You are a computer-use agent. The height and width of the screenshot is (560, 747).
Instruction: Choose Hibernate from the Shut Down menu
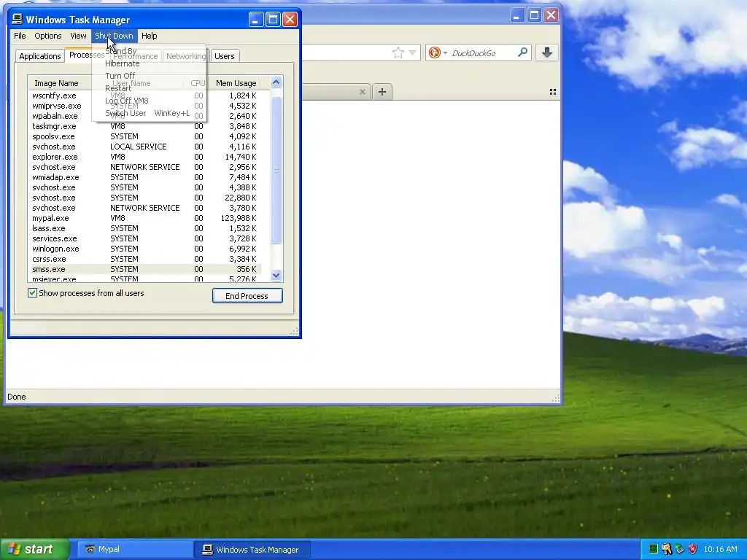[149, 63]
